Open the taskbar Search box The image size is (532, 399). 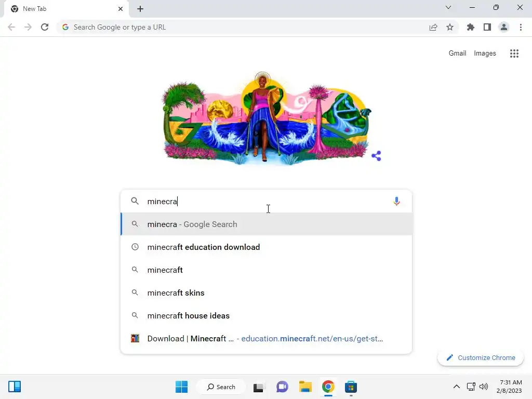coord(221,387)
